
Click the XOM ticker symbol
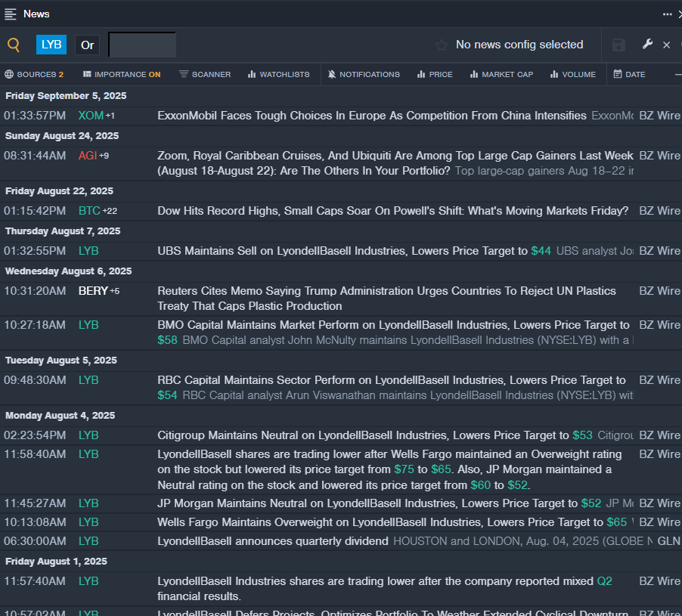pos(91,116)
